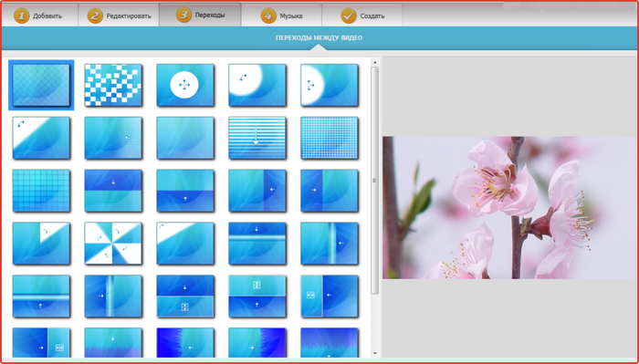639x364 pixels.
Task: Pick the jagged-edge wipe up transition
Action: pyautogui.click(x=330, y=343)
